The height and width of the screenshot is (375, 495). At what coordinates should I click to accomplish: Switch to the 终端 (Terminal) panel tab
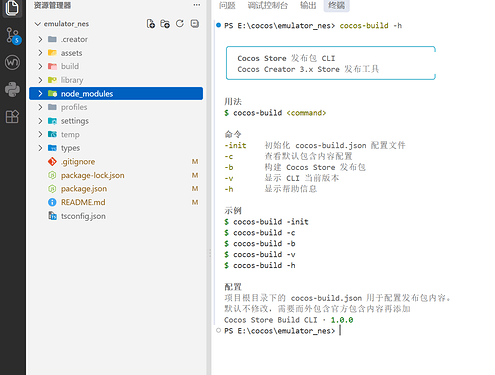[336, 5]
